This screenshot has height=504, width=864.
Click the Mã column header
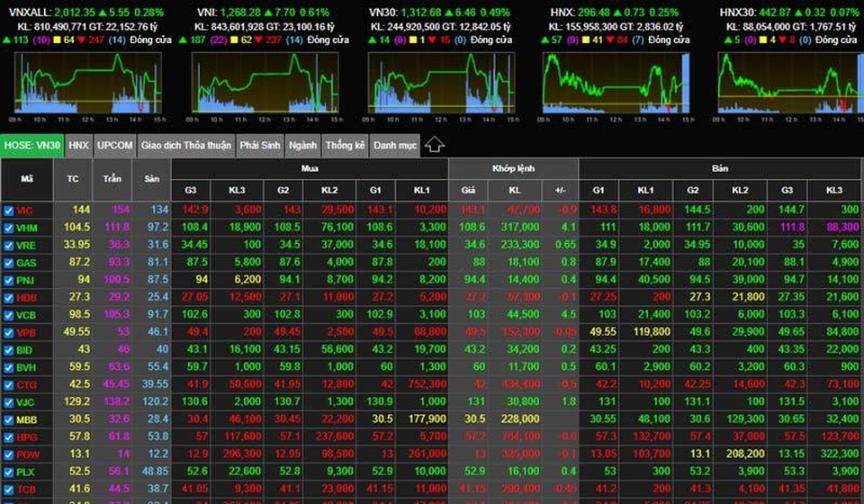[27, 179]
